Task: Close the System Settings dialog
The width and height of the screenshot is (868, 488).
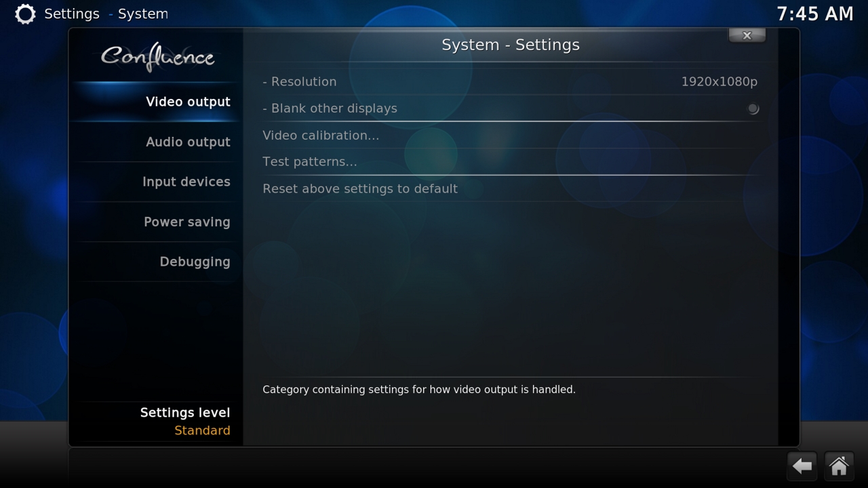Action: [747, 35]
